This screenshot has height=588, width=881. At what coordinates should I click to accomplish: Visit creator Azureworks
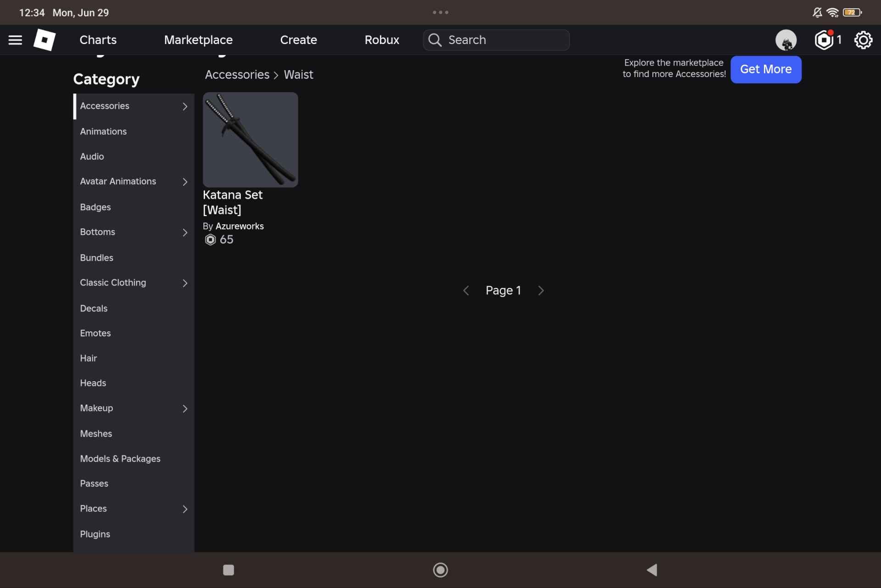click(x=240, y=226)
